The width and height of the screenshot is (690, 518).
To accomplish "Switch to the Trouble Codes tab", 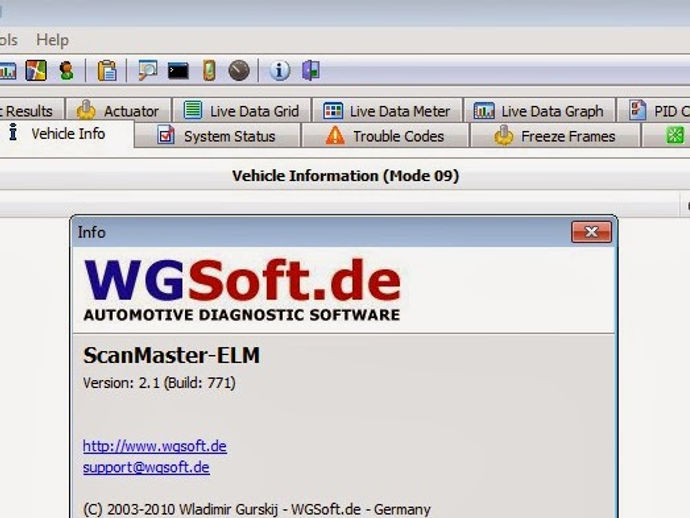I will click(385, 136).
